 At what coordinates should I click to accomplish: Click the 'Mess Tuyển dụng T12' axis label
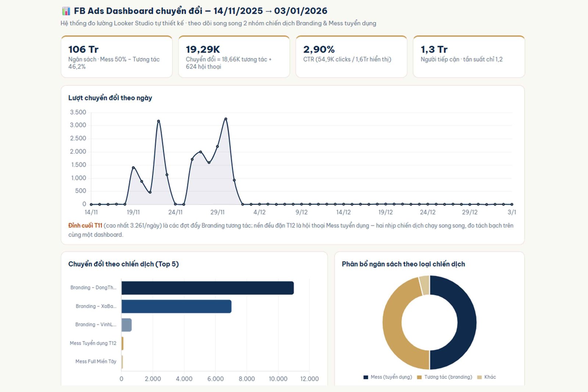93,343
